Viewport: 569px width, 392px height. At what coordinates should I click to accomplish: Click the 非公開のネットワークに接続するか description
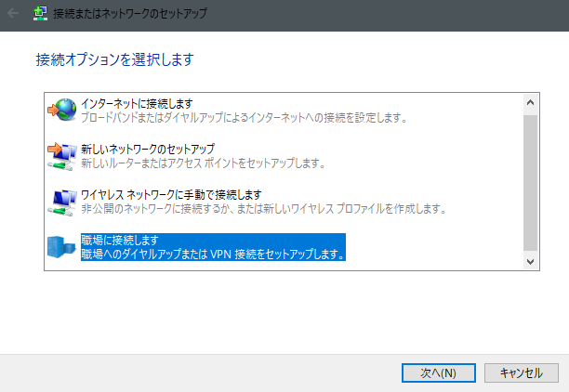[263, 209]
